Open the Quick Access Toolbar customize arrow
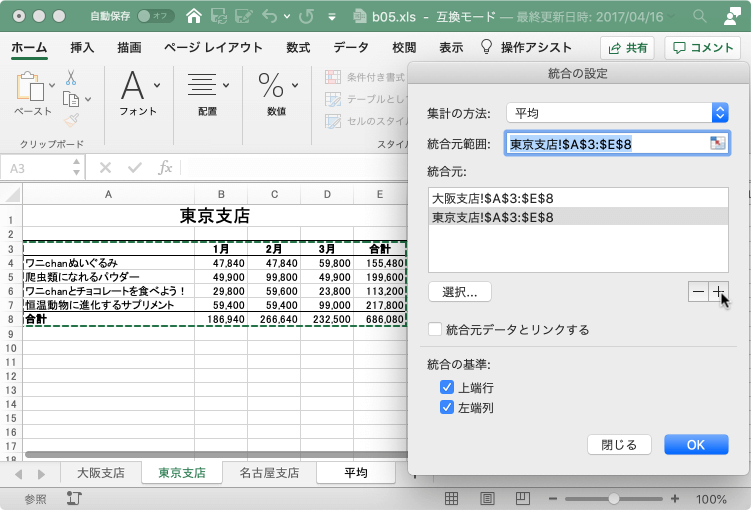The height and width of the screenshot is (510, 751). [331, 17]
